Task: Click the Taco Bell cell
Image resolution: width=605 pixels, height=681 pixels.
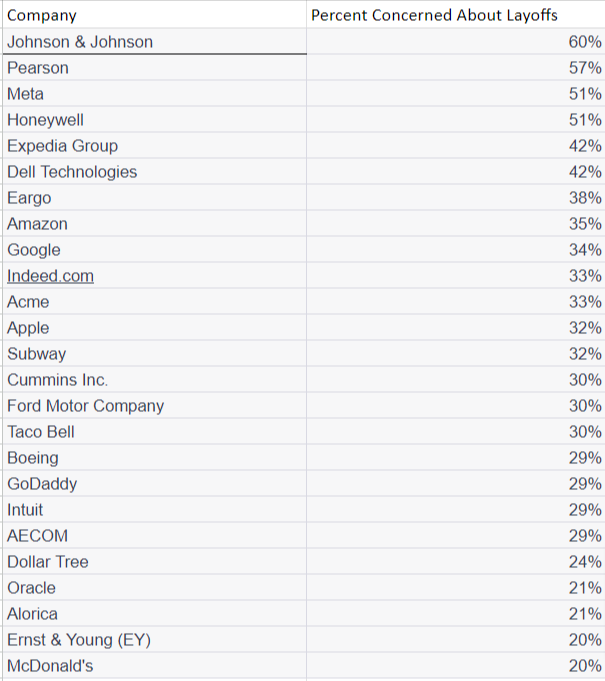Action: pos(41,432)
